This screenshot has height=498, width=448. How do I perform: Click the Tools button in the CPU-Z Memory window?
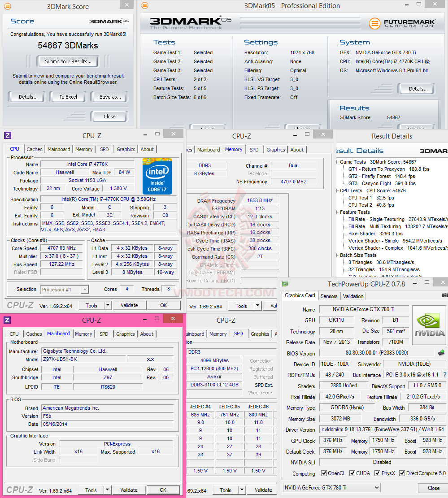[241, 306]
